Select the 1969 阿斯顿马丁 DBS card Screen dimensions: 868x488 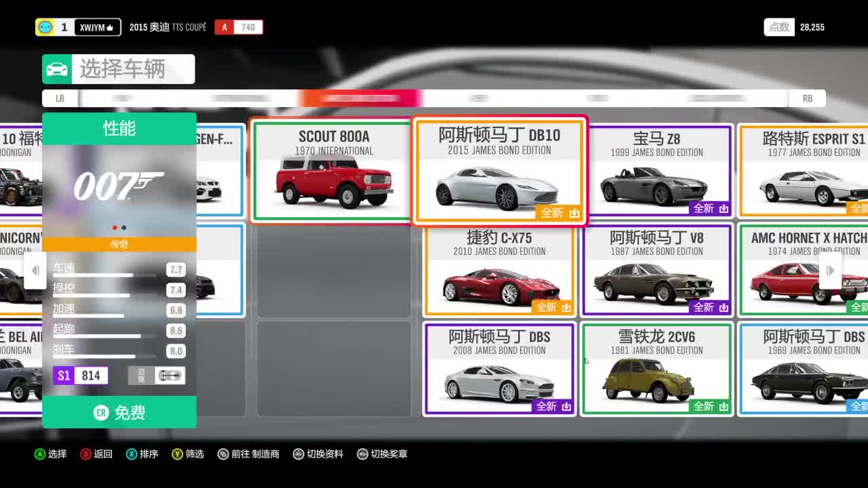click(803, 369)
